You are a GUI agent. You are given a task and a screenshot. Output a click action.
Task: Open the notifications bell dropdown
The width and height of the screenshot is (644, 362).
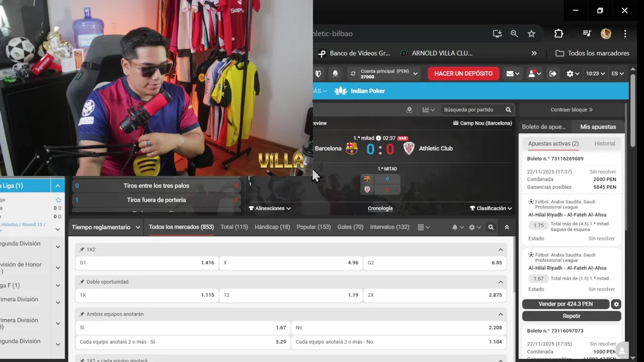pyautogui.click(x=457, y=227)
